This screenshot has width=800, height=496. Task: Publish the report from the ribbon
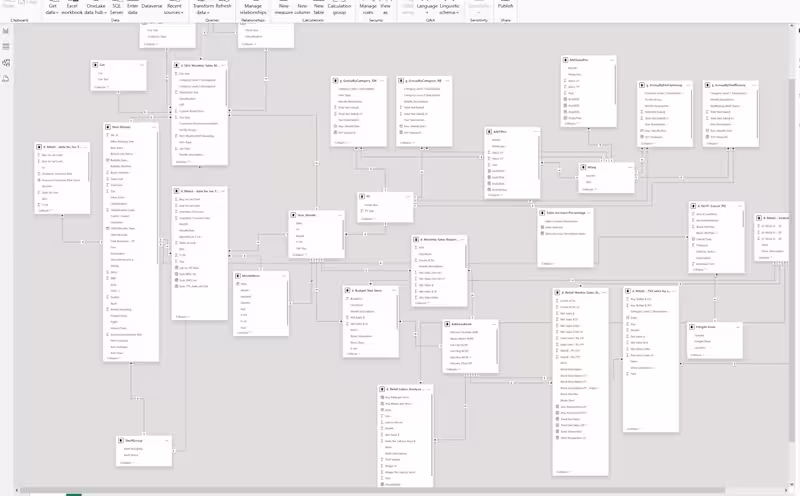tap(506, 6)
